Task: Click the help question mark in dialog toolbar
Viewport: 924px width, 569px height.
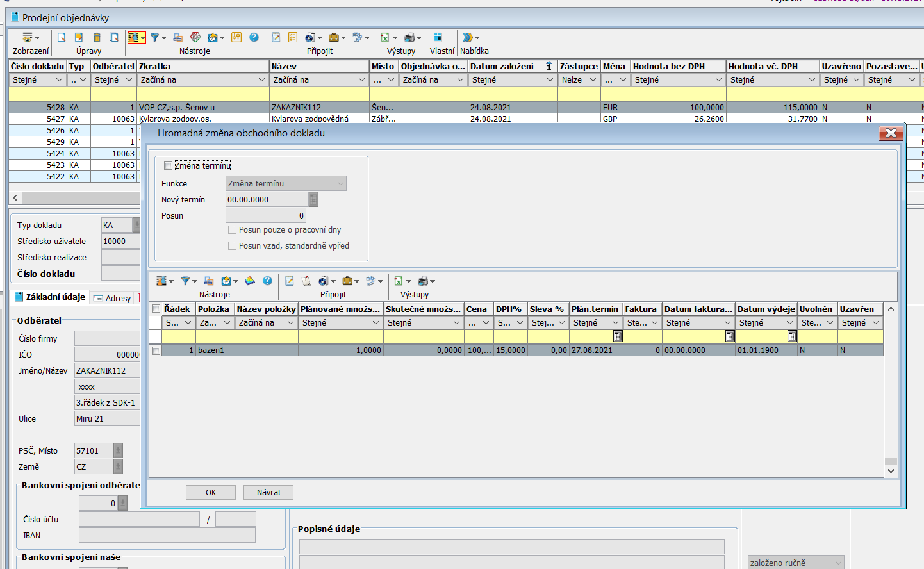Action: [x=267, y=281]
